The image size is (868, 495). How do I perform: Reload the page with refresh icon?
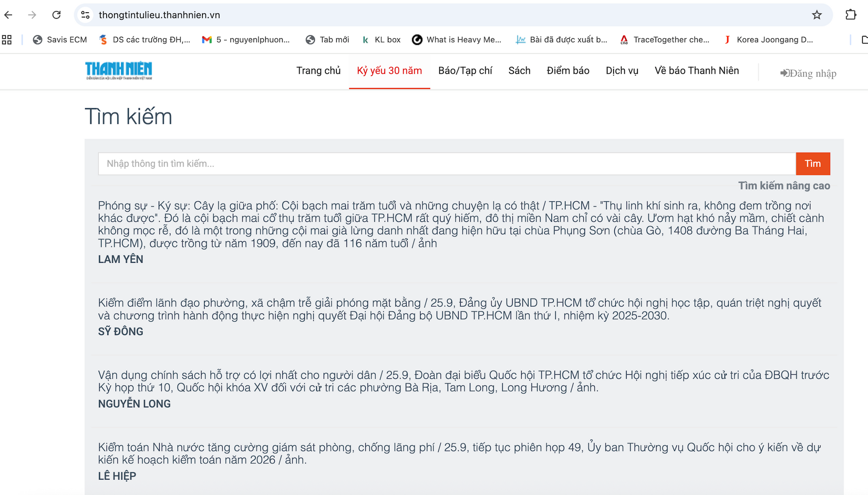tap(57, 15)
